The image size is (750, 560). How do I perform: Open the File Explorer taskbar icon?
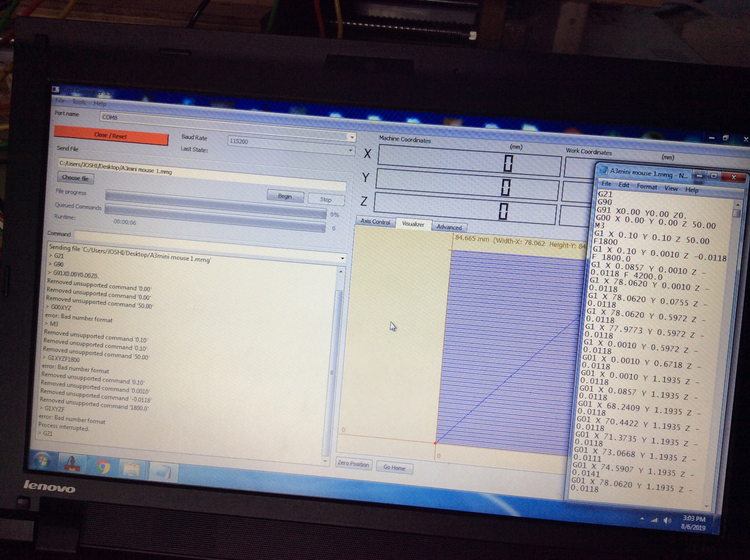132,469
